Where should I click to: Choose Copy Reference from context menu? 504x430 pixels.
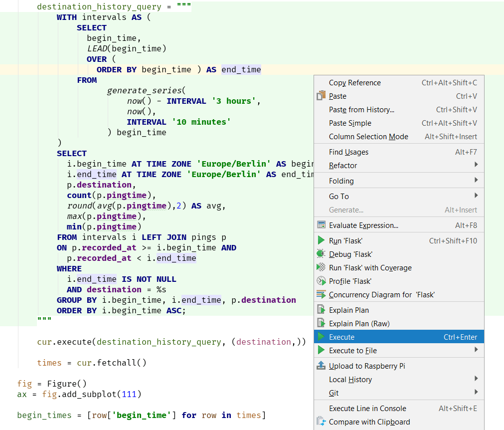[x=399, y=83]
